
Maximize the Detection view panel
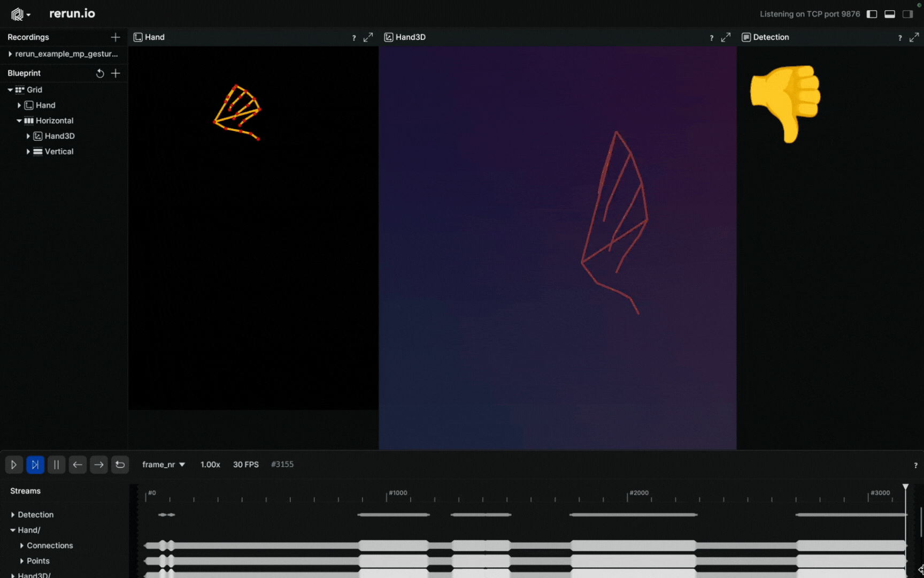[x=914, y=37]
